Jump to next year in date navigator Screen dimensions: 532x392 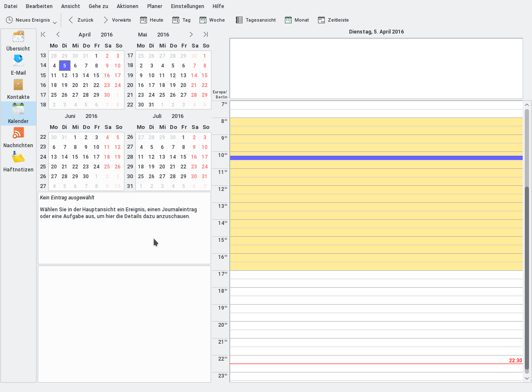[x=205, y=34]
